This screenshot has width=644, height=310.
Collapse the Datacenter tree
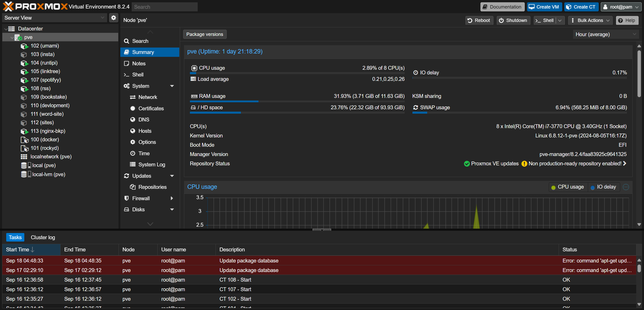6,29
